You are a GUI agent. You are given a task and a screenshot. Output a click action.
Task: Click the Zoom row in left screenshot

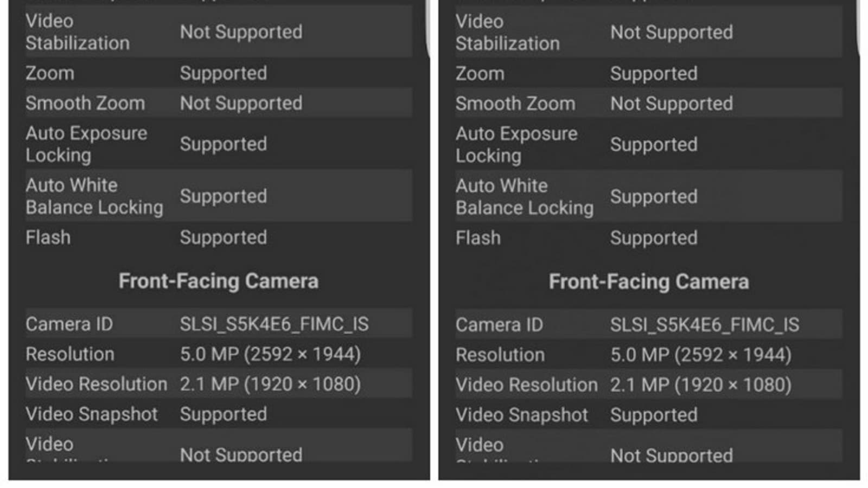point(218,73)
